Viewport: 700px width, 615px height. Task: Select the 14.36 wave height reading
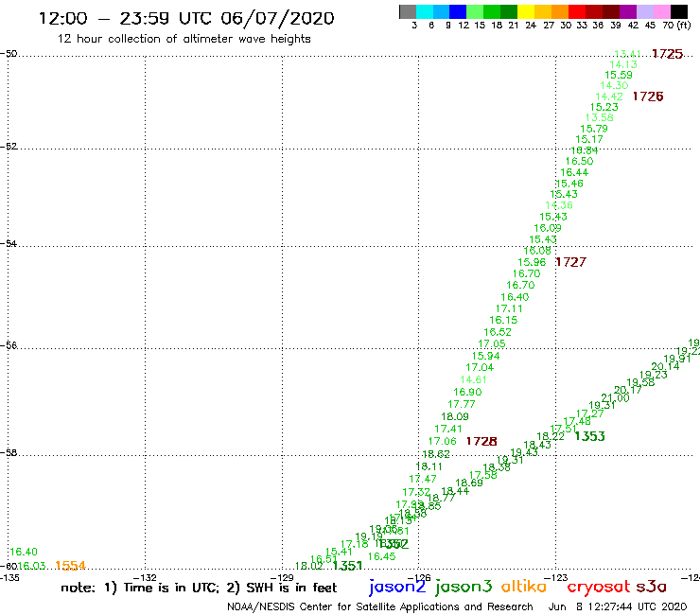click(559, 205)
